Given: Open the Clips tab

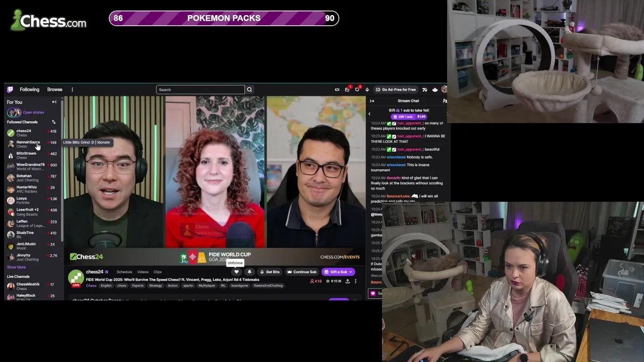Looking at the screenshot, I should 157,272.
